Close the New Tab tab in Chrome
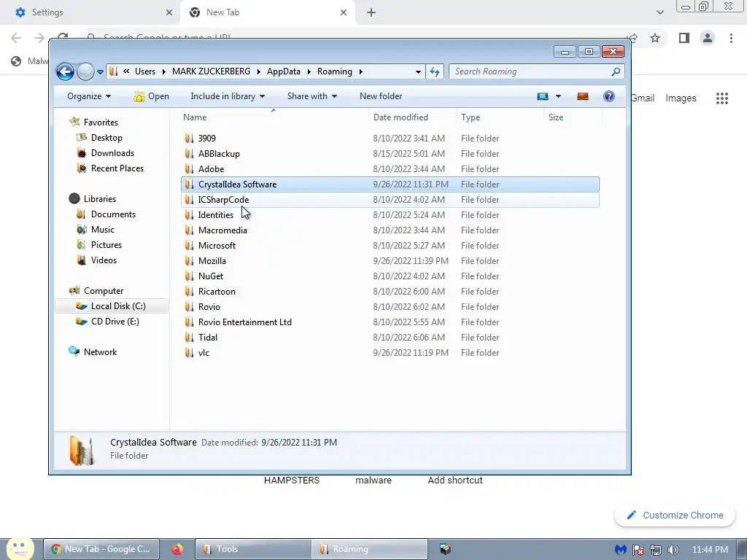This screenshot has width=747, height=560. pyautogui.click(x=344, y=12)
